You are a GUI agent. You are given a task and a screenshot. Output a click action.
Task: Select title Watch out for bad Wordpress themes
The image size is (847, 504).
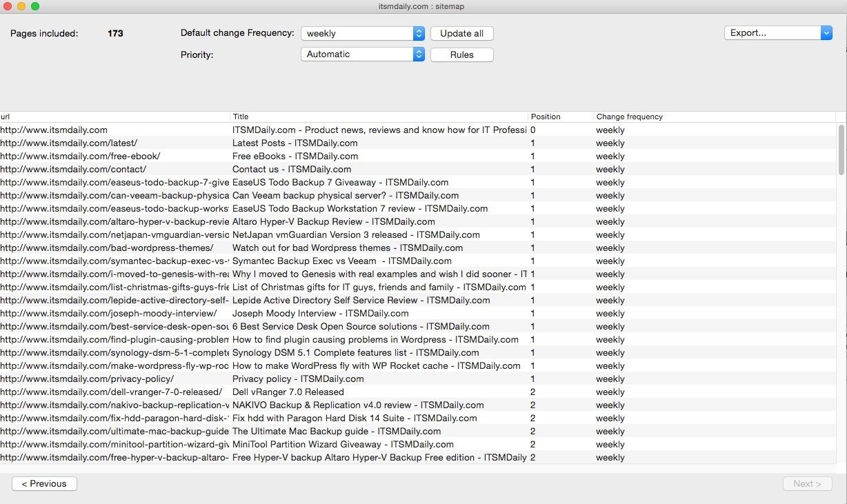pos(348,248)
